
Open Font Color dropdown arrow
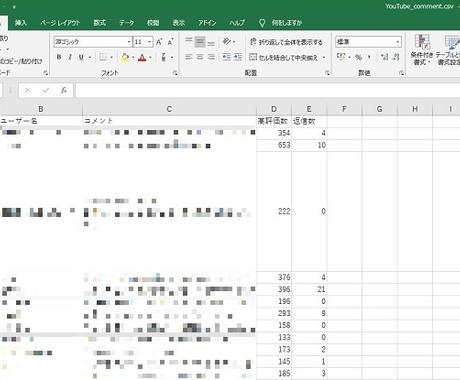tap(150, 57)
